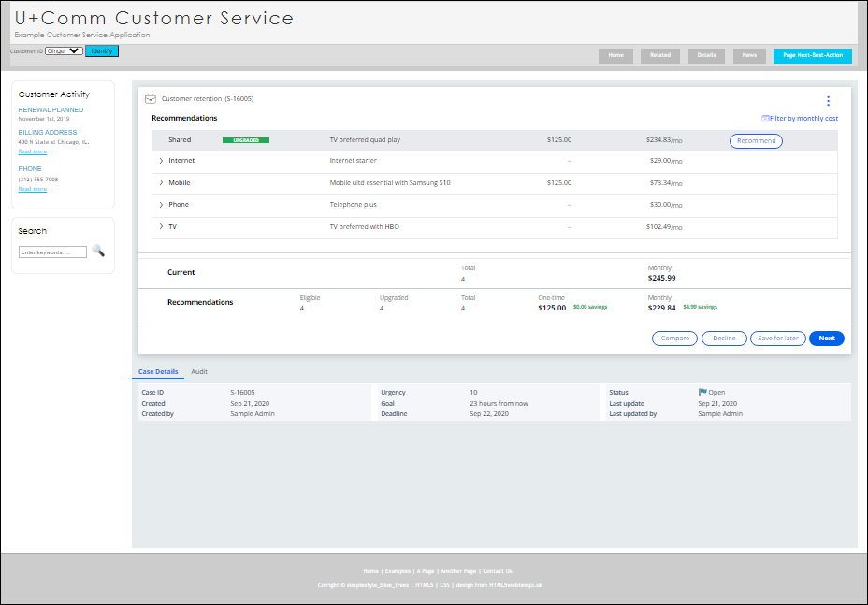Click the magnifying glass search icon
Viewport: 868px width, 605px height.
click(97, 251)
